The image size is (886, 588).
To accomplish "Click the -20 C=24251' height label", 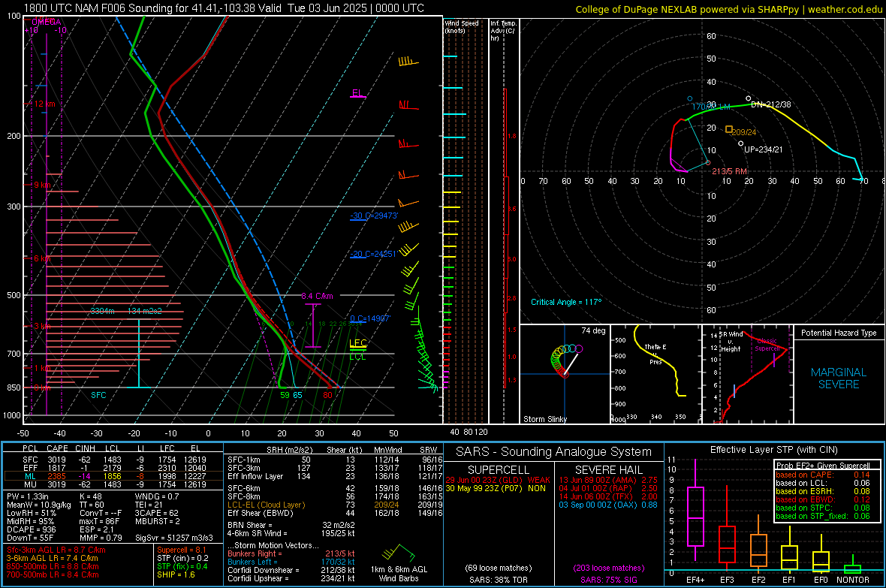I will (x=373, y=255).
